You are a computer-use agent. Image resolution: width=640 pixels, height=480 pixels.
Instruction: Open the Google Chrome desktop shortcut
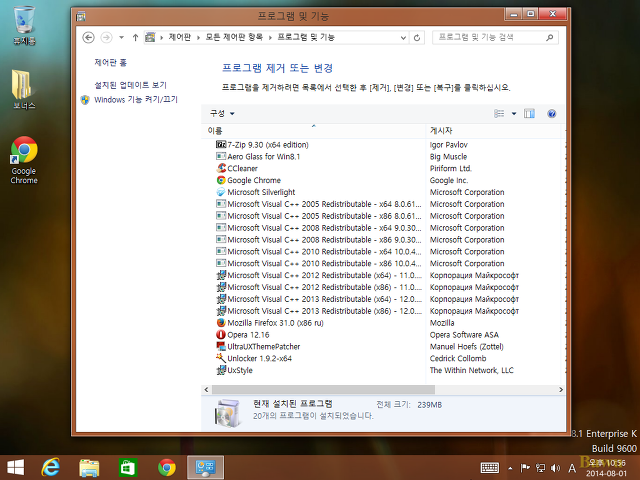tap(24, 160)
